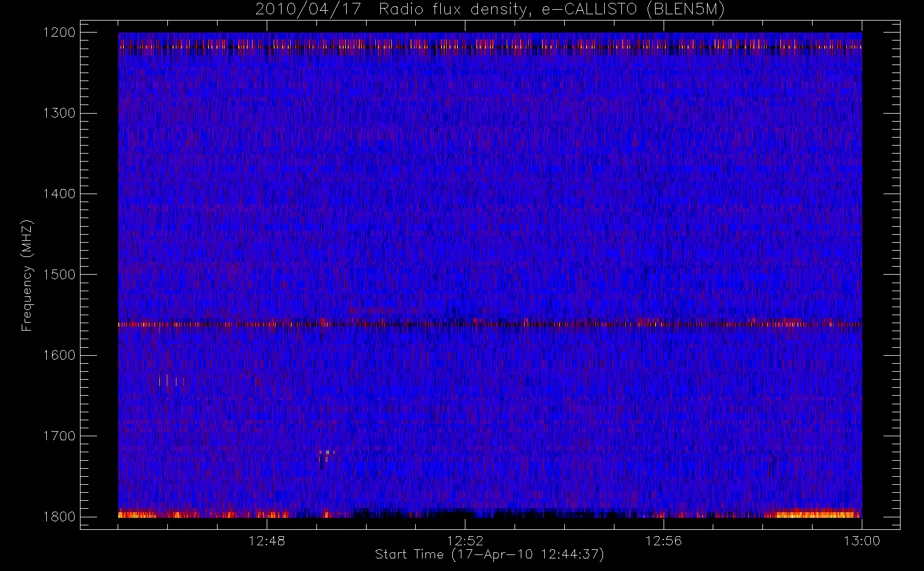Viewport: 924px width, 571px height.
Task: Click the 12:52 time tick label
Action: click(465, 541)
